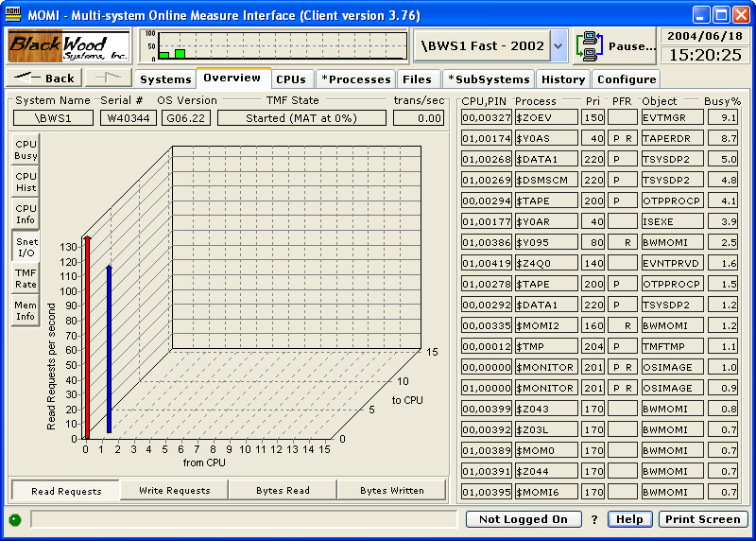Open the system selector dropdown arrow

click(558, 46)
